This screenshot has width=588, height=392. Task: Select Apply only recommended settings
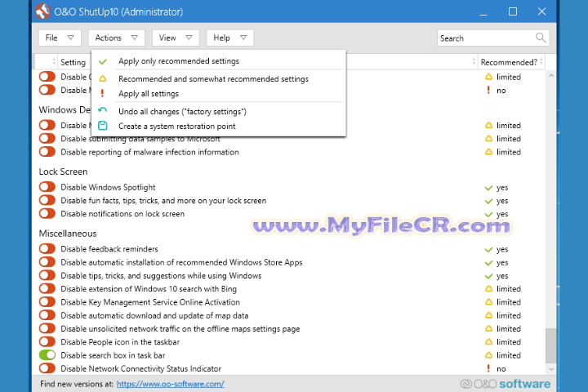pos(219,61)
